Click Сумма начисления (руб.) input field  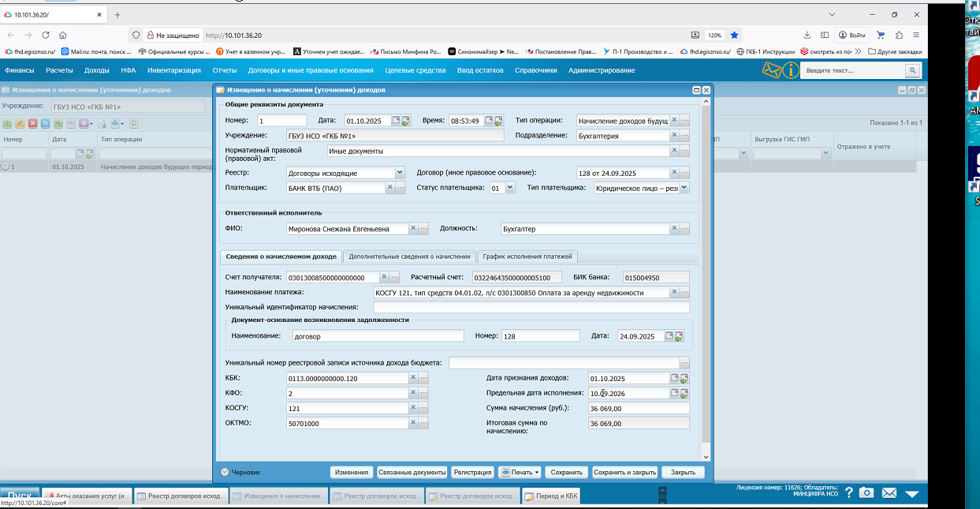coord(638,408)
